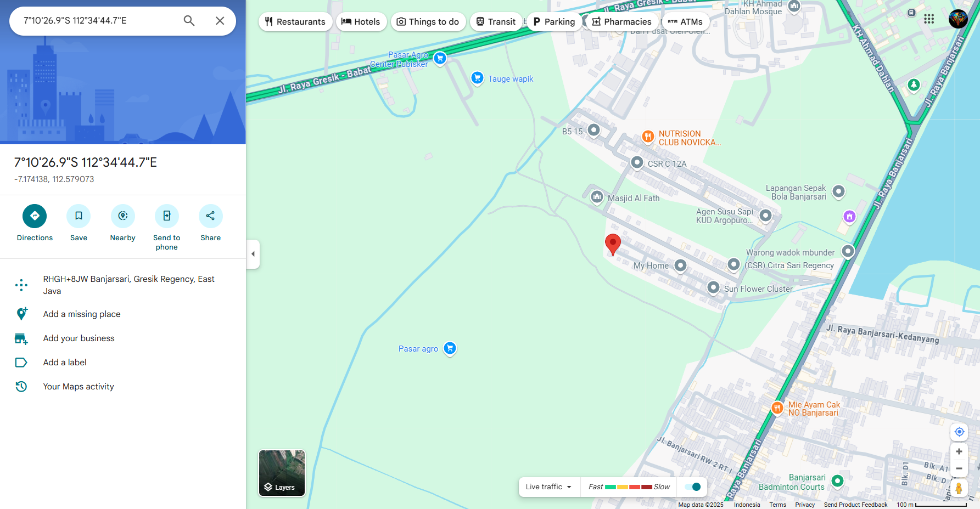
Task: Open the Layers map type thumbnail
Action: 282,473
